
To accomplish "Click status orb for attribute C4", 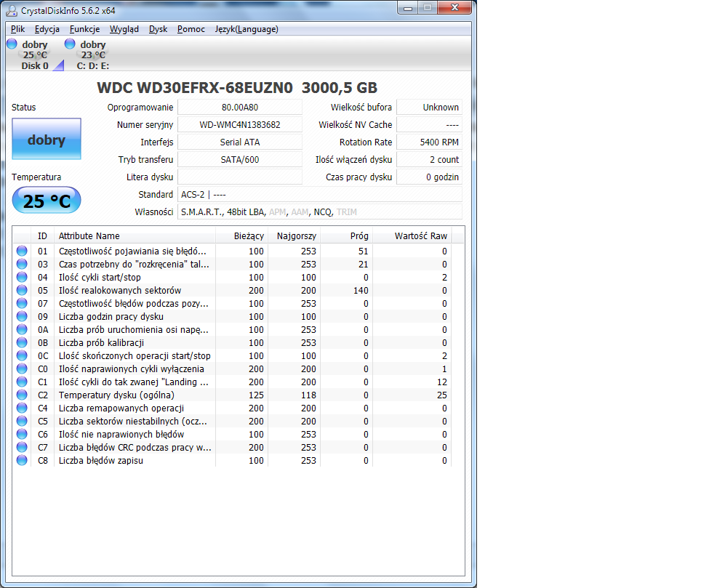I will point(22,408).
